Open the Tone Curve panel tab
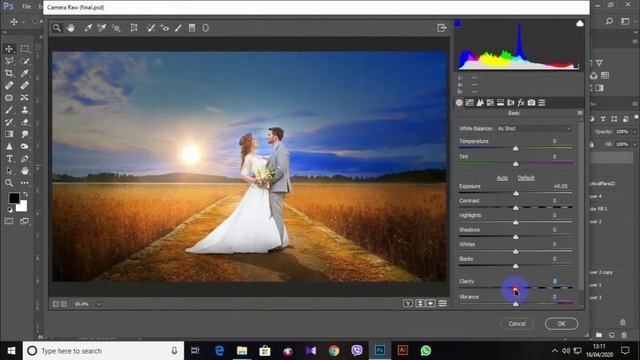The width and height of the screenshot is (640, 360). (x=469, y=103)
